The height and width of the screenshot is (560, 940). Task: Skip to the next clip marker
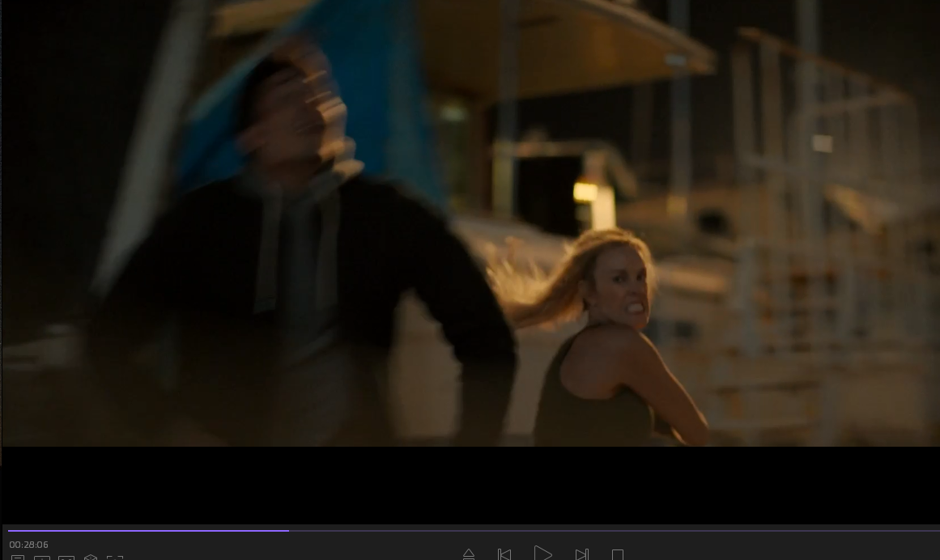[x=581, y=554]
